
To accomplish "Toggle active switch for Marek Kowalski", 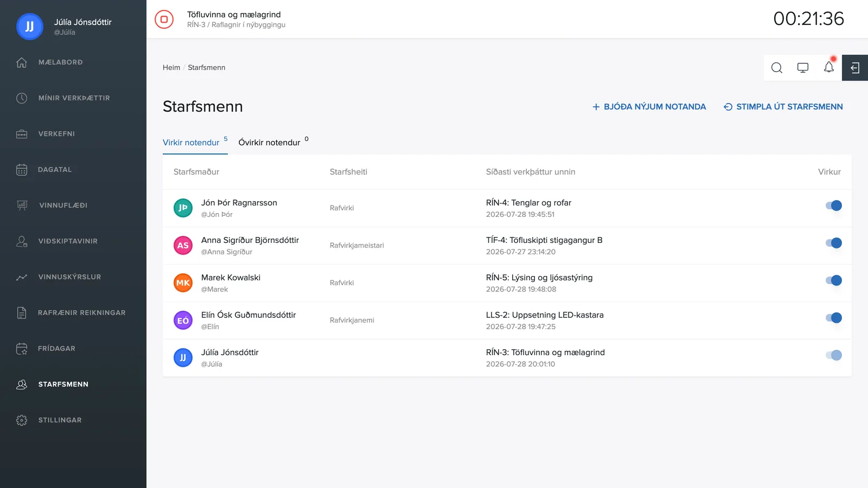I will [834, 280].
